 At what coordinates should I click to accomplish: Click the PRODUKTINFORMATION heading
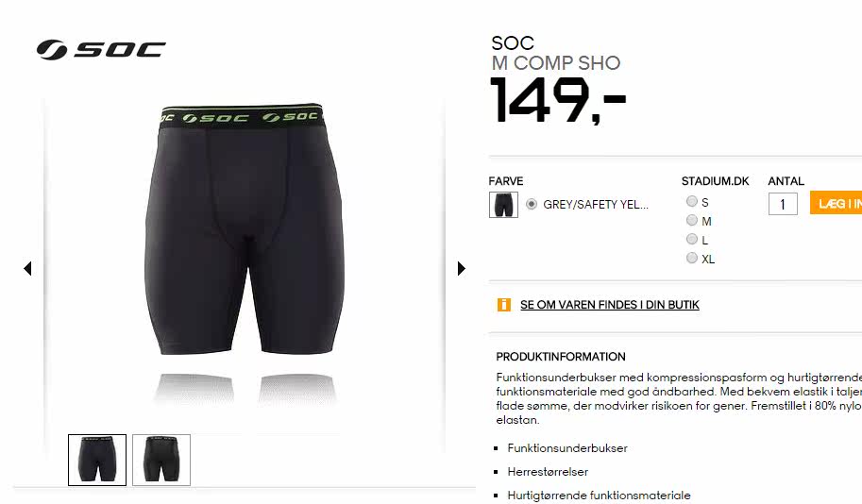coord(561,357)
